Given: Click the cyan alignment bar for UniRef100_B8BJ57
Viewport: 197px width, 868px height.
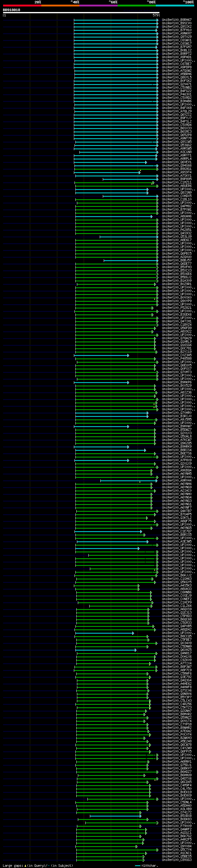Looking at the screenshot, I should click(131, 260).
